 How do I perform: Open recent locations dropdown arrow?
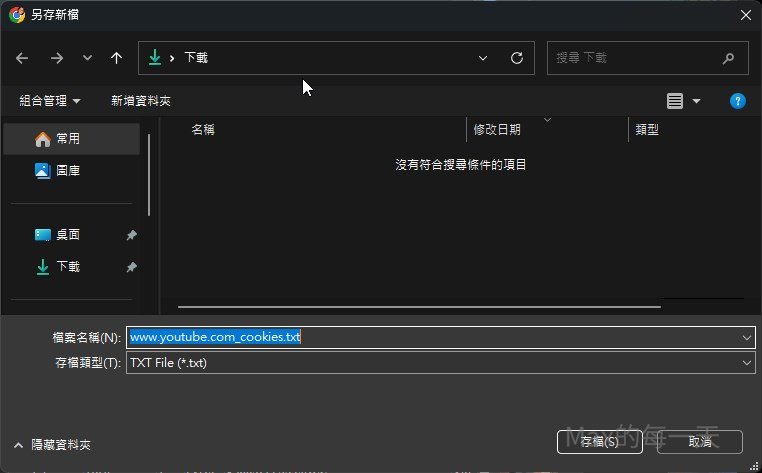pyautogui.click(x=87, y=58)
